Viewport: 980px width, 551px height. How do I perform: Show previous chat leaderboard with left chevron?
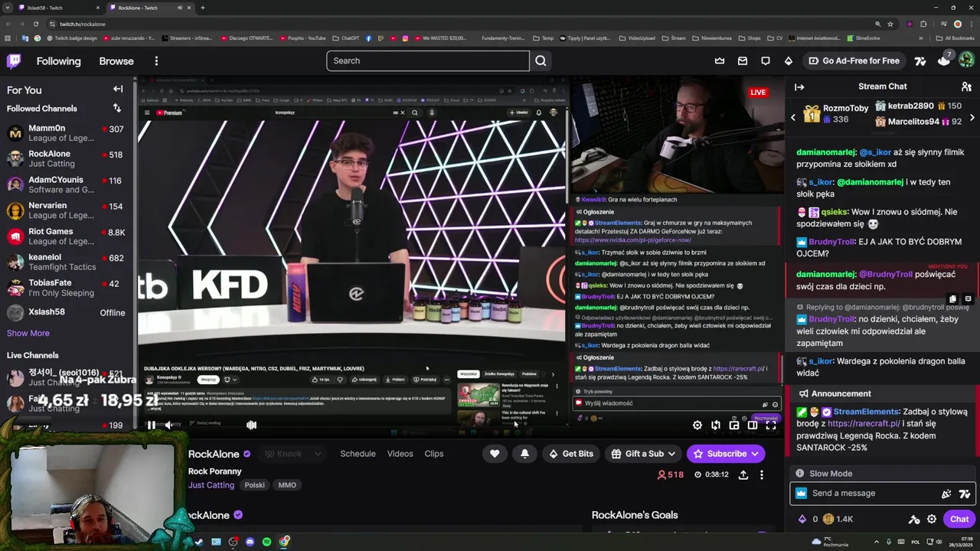(x=793, y=118)
